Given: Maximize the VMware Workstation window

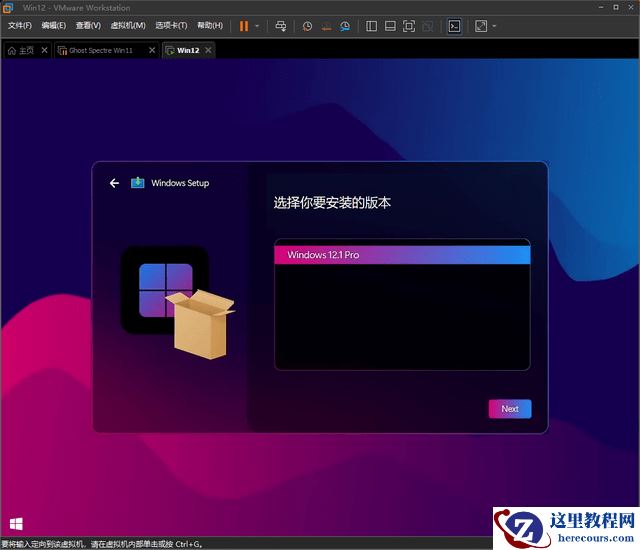Looking at the screenshot, I should click(x=616, y=7).
